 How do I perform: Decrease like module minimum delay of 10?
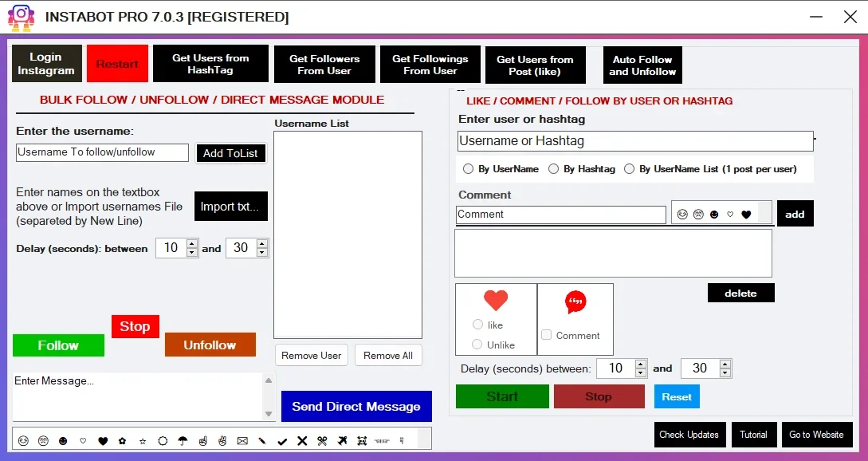(641, 373)
